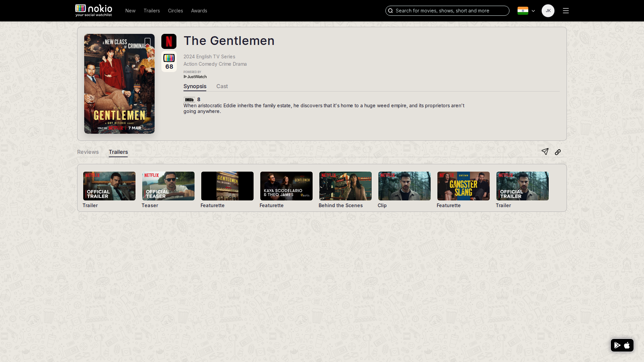Image resolution: width=644 pixels, height=362 pixels.
Task: Copy the page link with chain icon
Action: pos(558,152)
